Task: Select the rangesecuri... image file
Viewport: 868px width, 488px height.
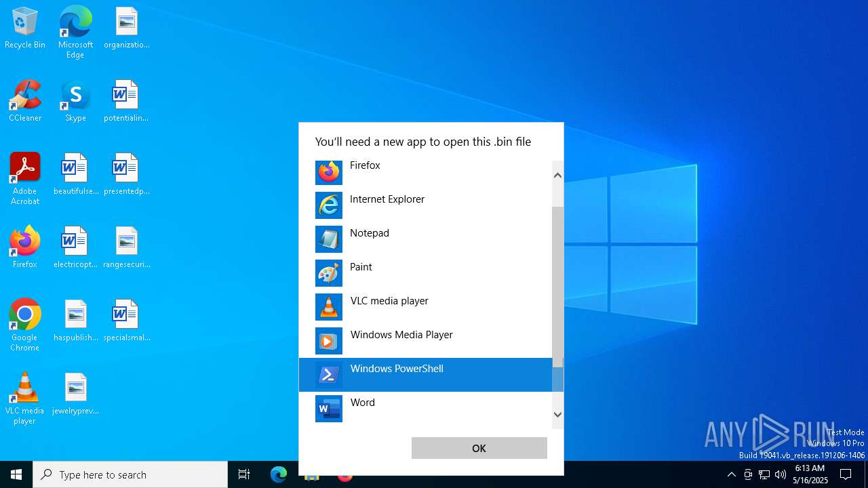Action: (126, 247)
